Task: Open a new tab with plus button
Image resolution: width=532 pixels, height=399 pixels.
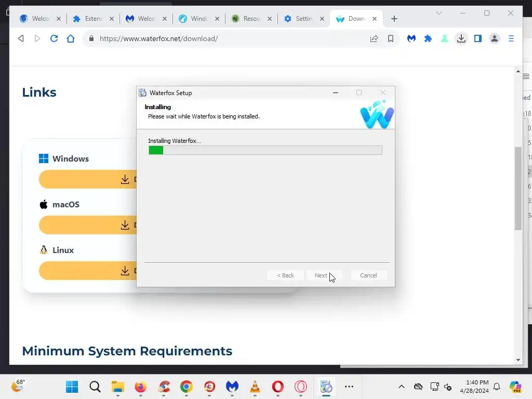Action: (394, 19)
